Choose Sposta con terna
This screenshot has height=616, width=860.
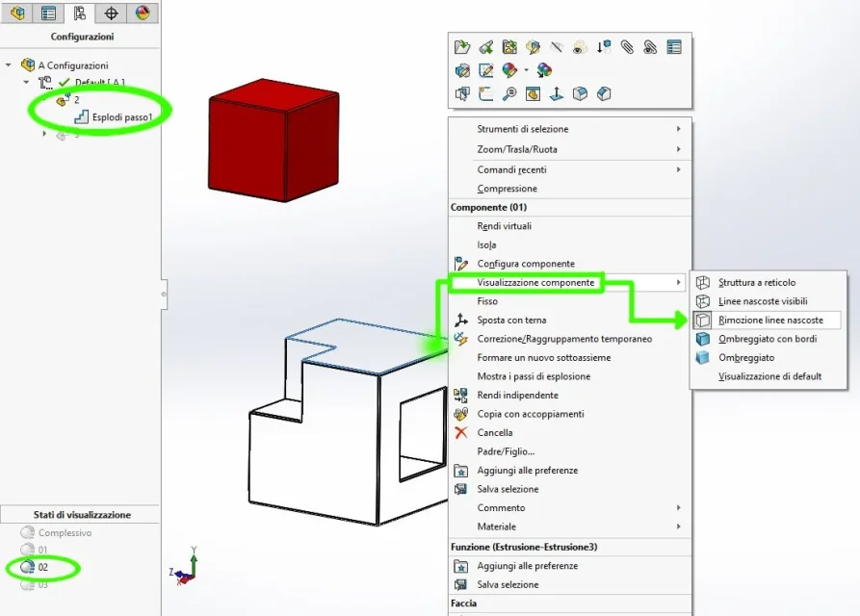tap(570, 321)
